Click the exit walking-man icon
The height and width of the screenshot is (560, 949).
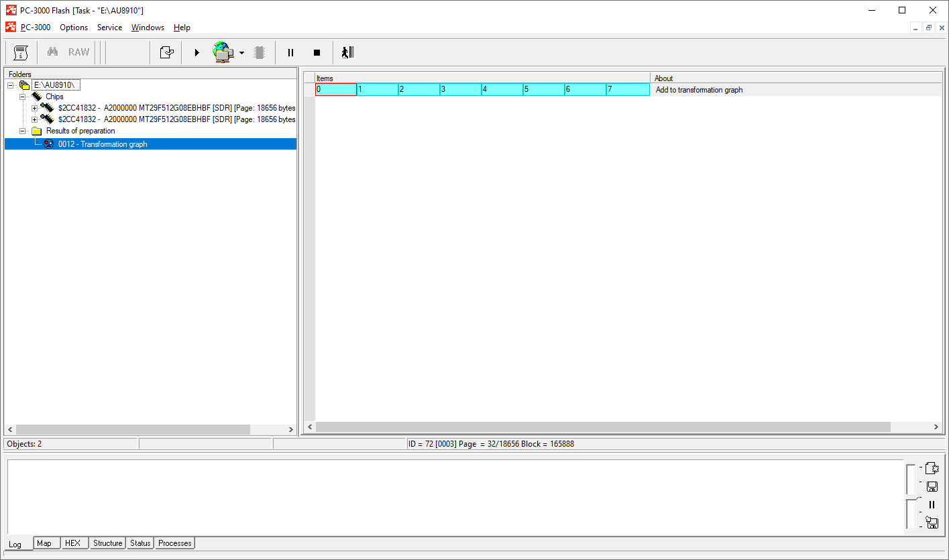tap(347, 52)
